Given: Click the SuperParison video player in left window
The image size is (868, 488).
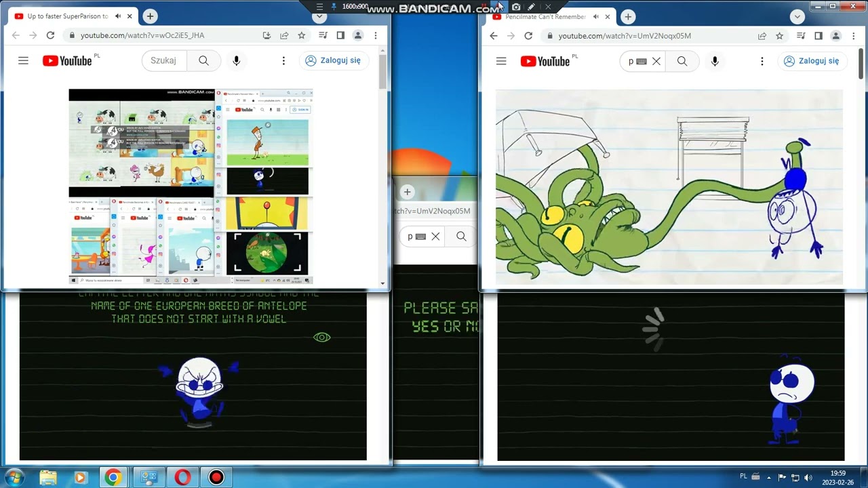Looking at the screenshot, I should (191, 186).
